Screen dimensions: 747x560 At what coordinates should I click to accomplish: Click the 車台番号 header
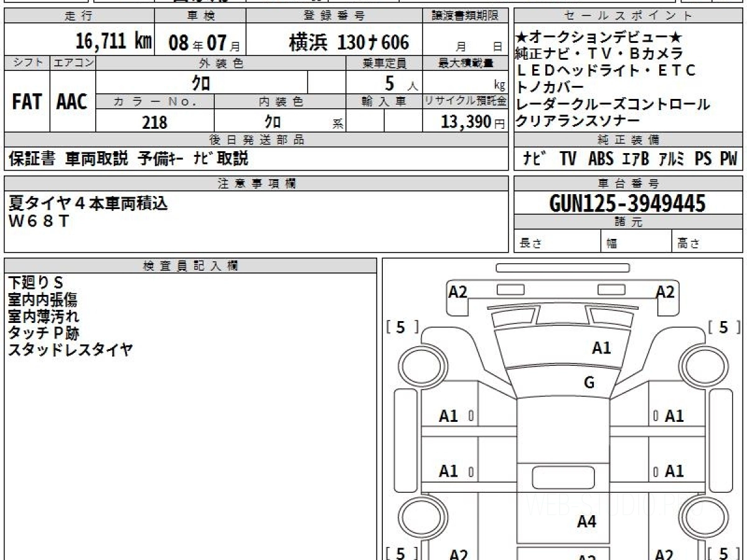[x=628, y=184]
